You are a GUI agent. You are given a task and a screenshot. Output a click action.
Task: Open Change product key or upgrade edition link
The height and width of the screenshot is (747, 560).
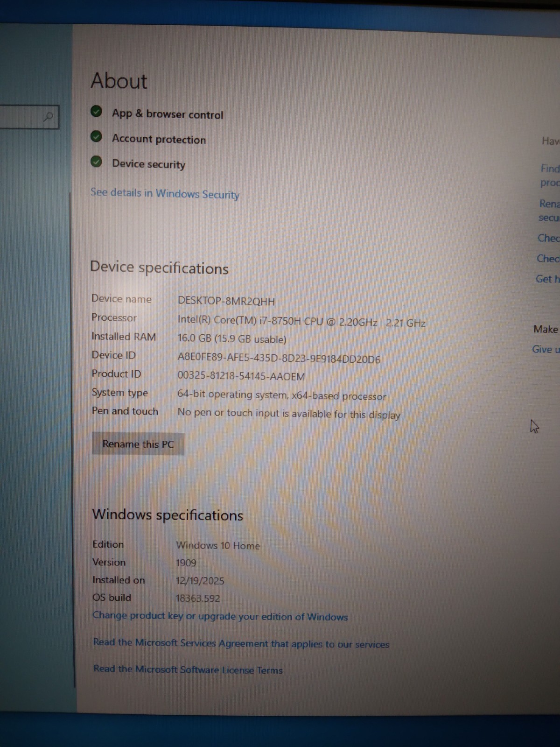click(220, 616)
